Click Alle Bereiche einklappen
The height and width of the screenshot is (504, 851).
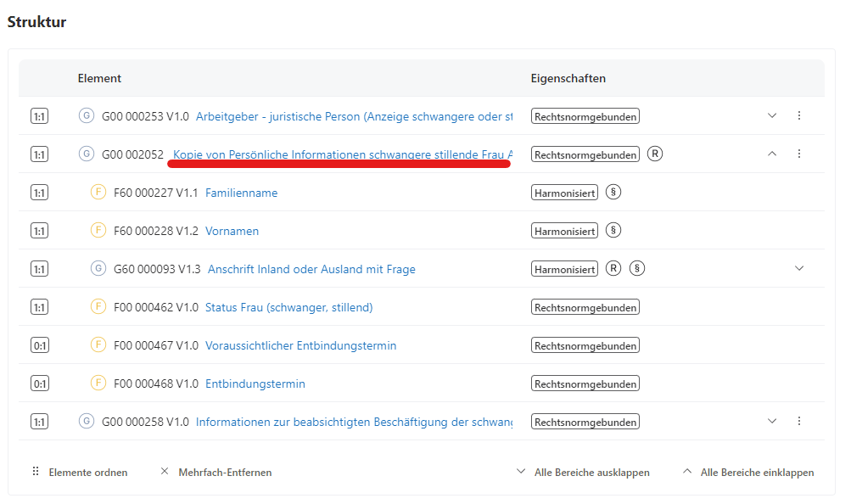click(x=748, y=472)
